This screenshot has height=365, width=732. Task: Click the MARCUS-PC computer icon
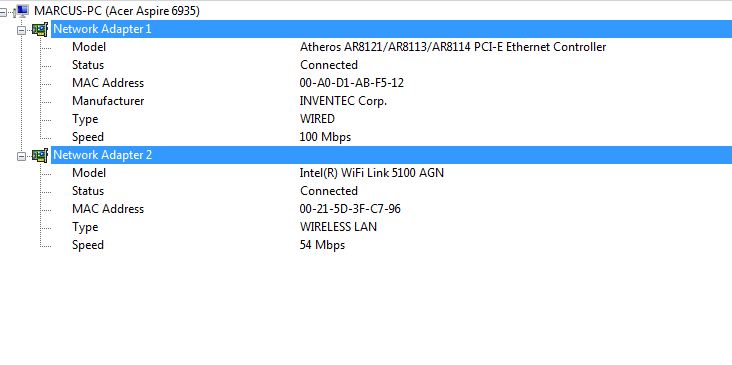[x=22, y=10]
